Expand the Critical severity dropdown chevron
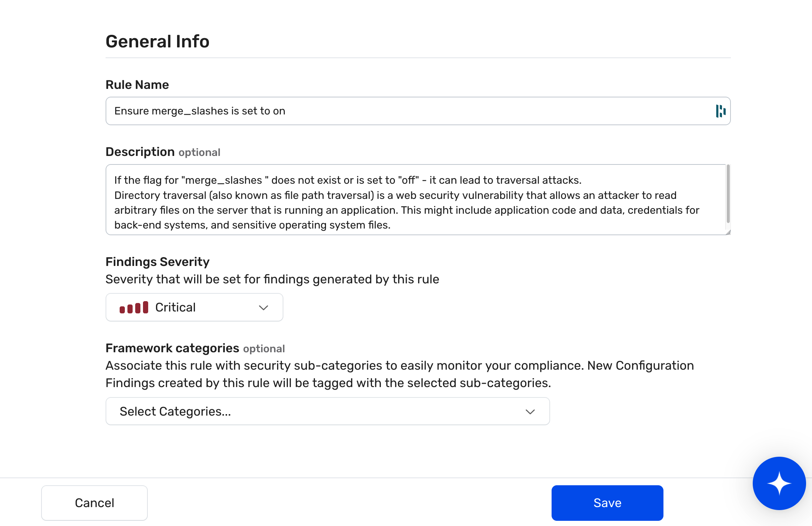The image size is (812, 526). (263, 307)
